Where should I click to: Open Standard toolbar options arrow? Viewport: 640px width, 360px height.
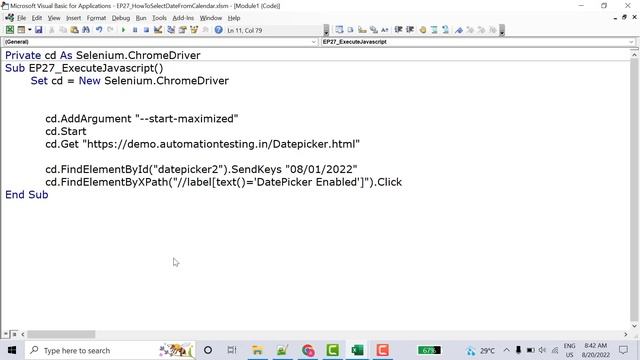[x=326, y=30]
